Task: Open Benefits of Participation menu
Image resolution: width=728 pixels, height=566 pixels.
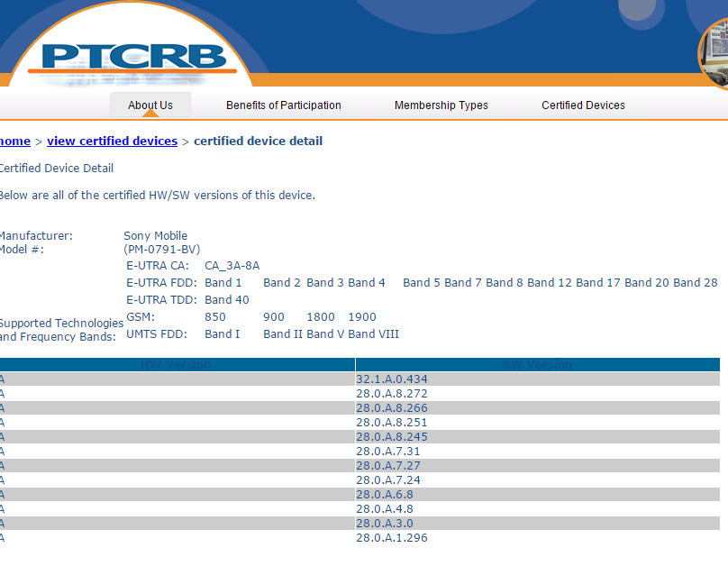Action: pyautogui.click(x=284, y=105)
